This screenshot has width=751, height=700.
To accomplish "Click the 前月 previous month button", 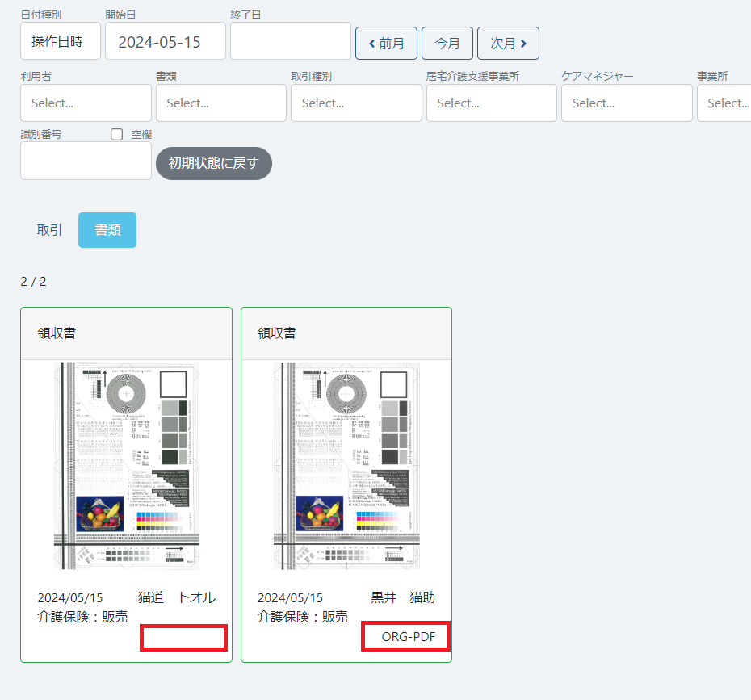I will [x=386, y=44].
